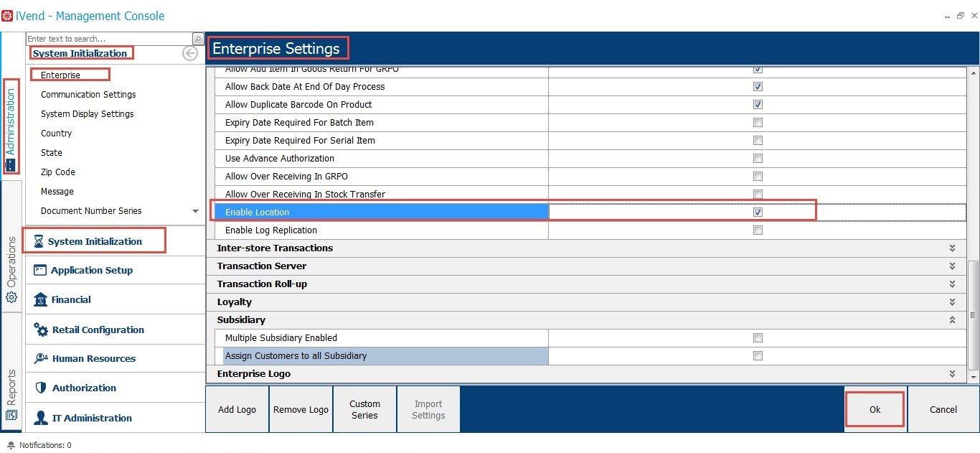This screenshot has width=980, height=453.
Task: Enable Expiry Date Required For Serial Item
Action: (758, 140)
